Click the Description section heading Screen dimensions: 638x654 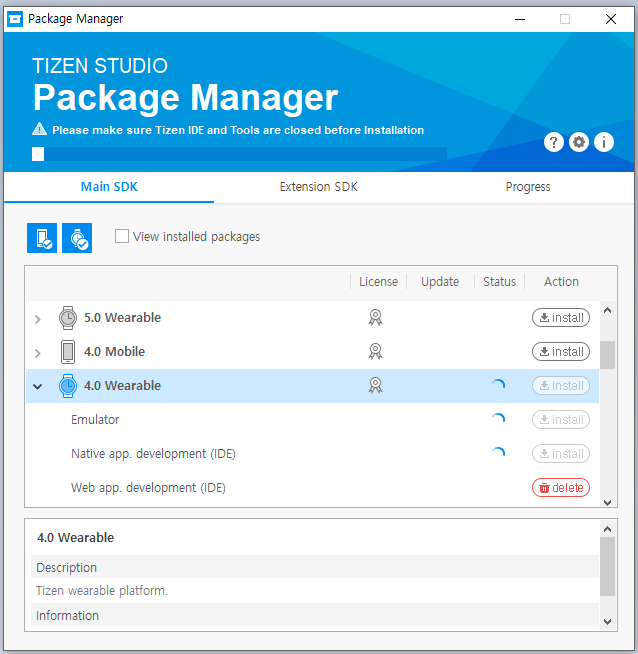click(x=66, y=568)
